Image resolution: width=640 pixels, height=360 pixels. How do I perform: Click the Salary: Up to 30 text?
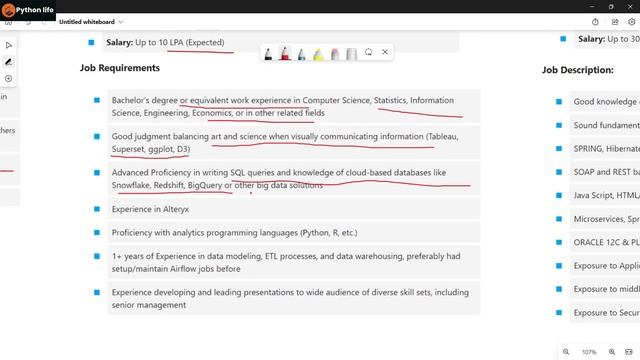tap(609, 39)
